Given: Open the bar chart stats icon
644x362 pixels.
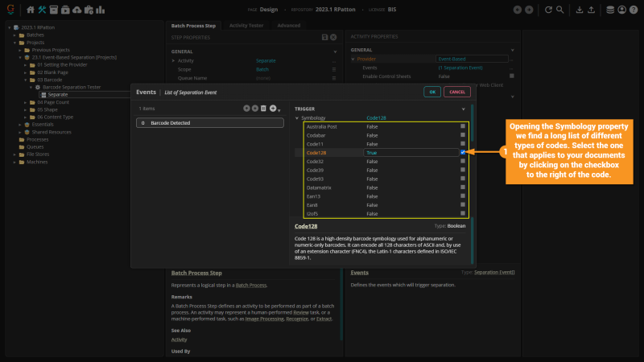Looking at the screenshot, I should (x=101, y=10).
